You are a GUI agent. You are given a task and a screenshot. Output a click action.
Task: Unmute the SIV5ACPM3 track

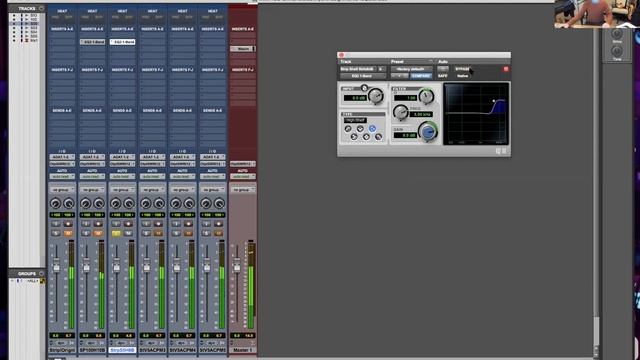click(x=158, y=233)
